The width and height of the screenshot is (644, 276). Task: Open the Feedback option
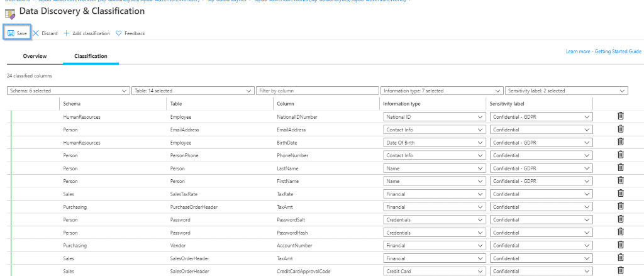click(x=130, y=33)
